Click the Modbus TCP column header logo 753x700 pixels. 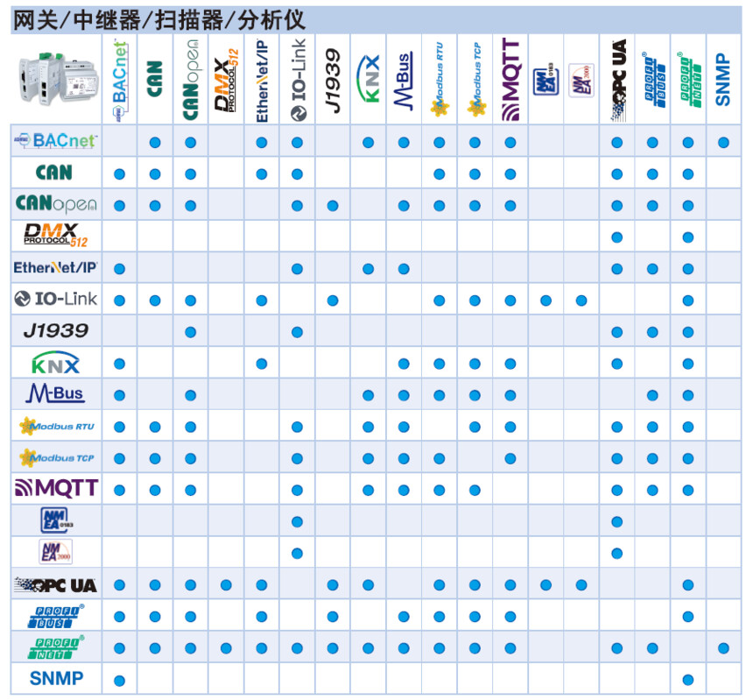tap(475, 80)
